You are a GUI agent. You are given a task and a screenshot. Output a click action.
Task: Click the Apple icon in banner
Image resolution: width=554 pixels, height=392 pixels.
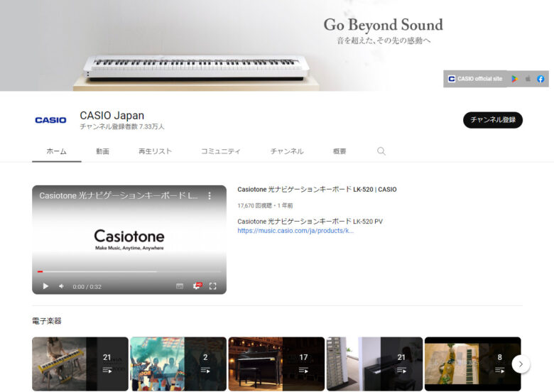(x=528, y=79)
